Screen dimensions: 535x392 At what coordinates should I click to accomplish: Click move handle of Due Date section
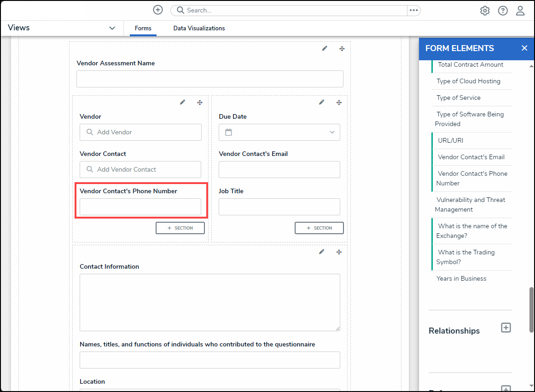pyautogui.click(x=339, y=102)
